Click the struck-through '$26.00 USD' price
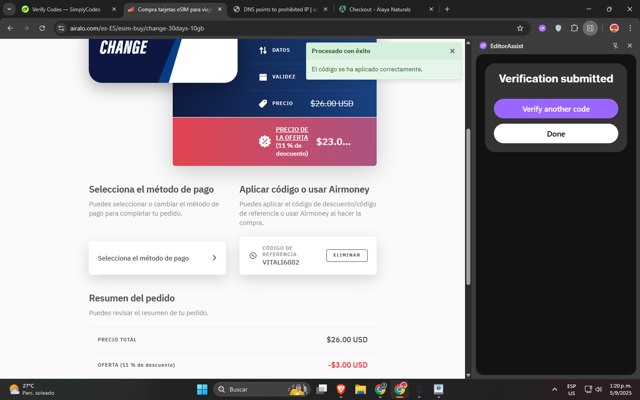The width and height of the screenshot is (640, 400). (x=332, y=104)
